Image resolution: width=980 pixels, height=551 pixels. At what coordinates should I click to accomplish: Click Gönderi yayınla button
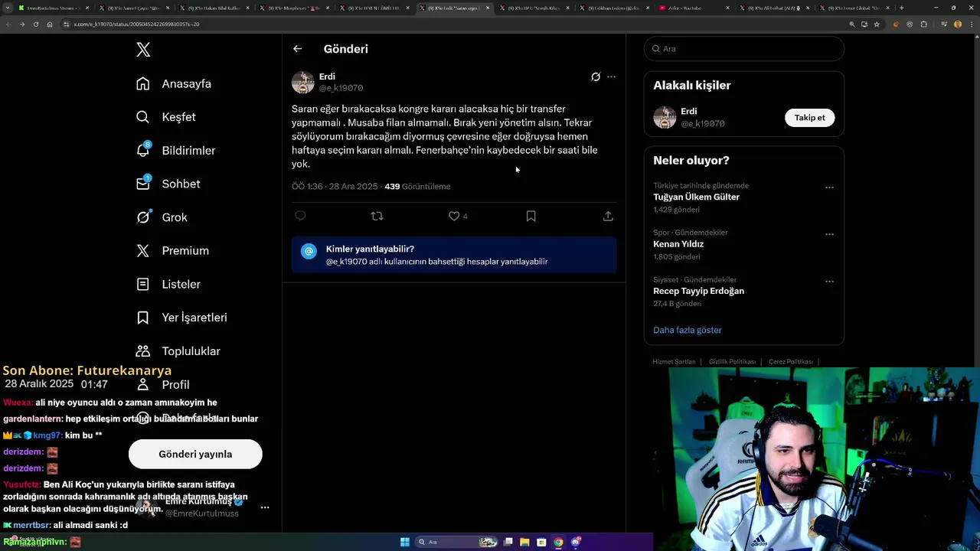tap(195, 454)
